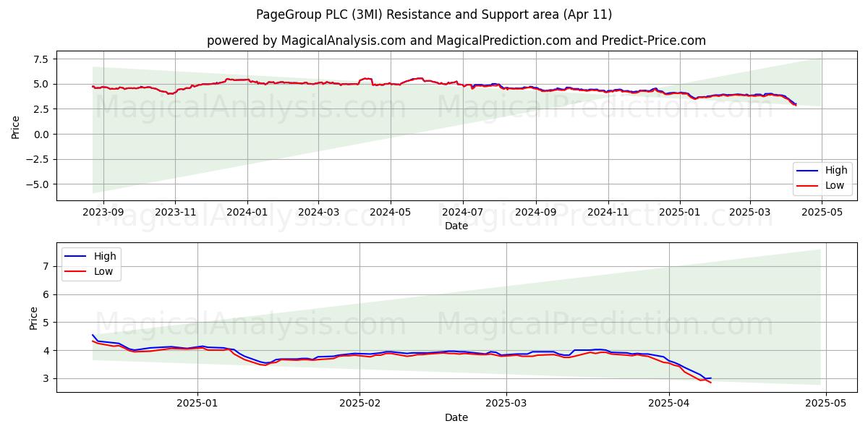The height and width of the screenshot is (434, 868).
Task: Click the '0.0' y-axis label on the top chart
Action: point(41,134)
